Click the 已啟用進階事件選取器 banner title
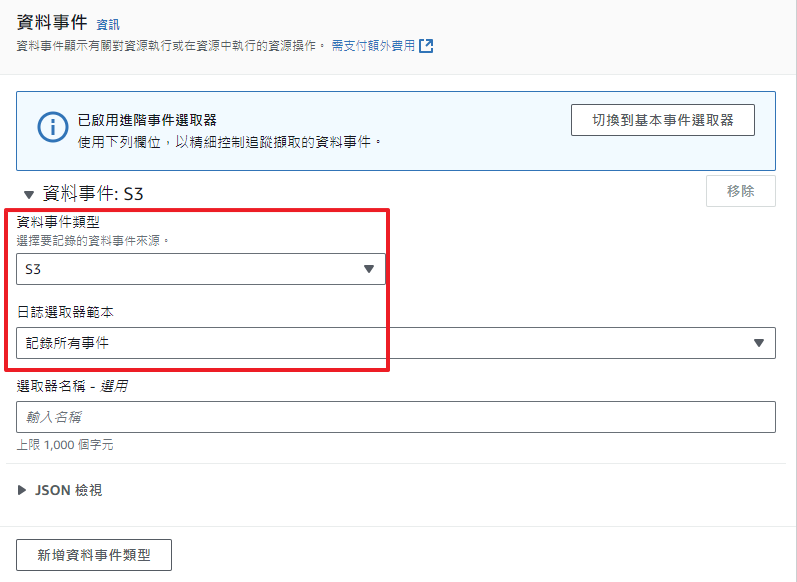The image size is (797, 582). pos(147,121)
